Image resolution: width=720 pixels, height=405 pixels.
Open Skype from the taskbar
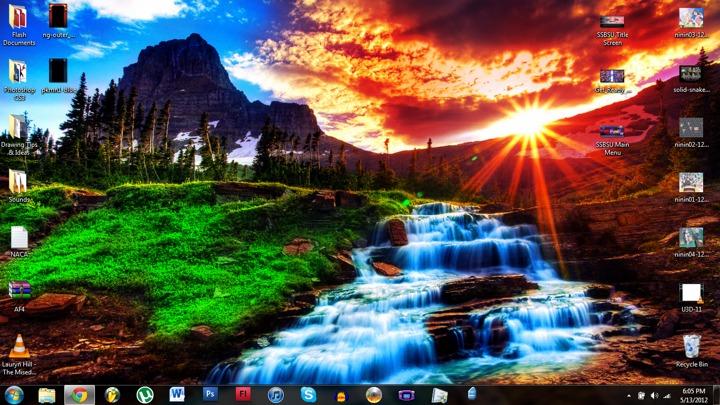(308, 395)
